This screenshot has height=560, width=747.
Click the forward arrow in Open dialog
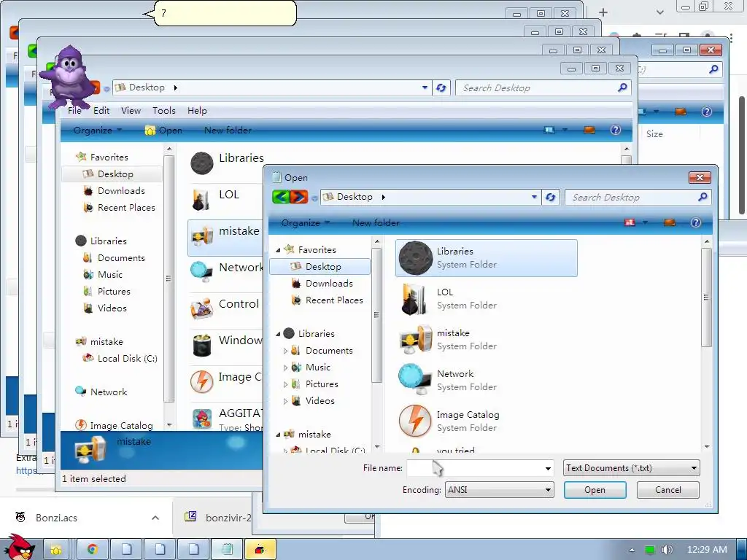coord(298,197)
